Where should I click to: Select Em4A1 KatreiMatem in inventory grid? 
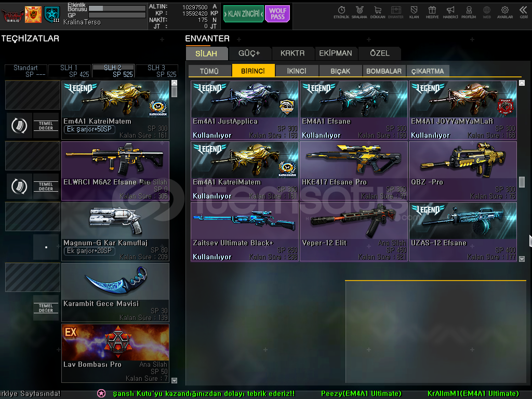tap(245, 171)
